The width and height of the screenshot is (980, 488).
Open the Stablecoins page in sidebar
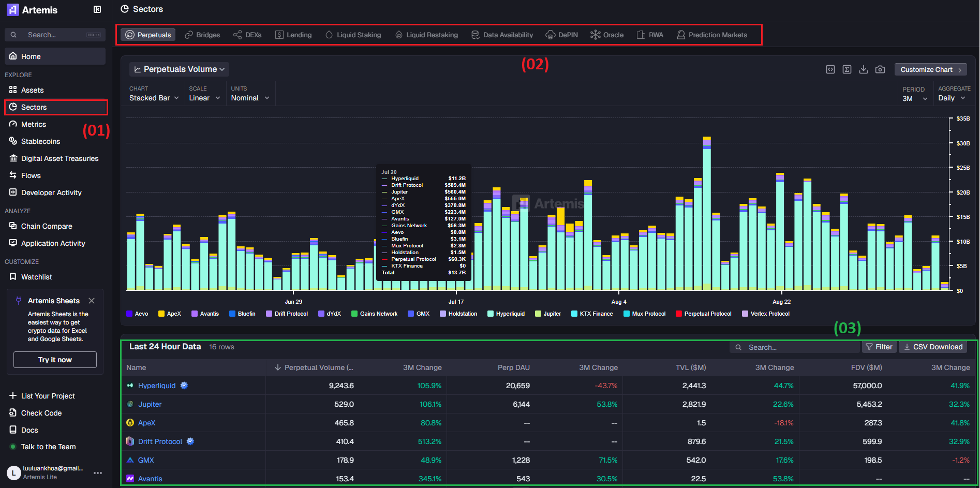[x=40, y=141]
